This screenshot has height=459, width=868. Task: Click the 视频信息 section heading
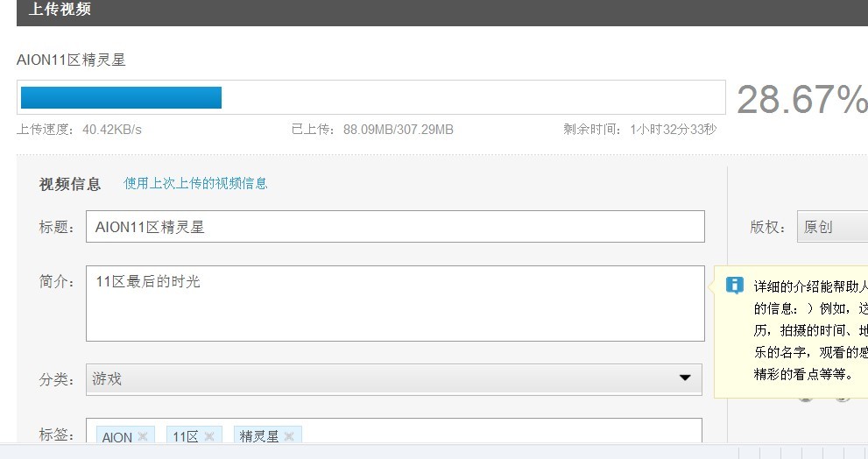point(70,184)
